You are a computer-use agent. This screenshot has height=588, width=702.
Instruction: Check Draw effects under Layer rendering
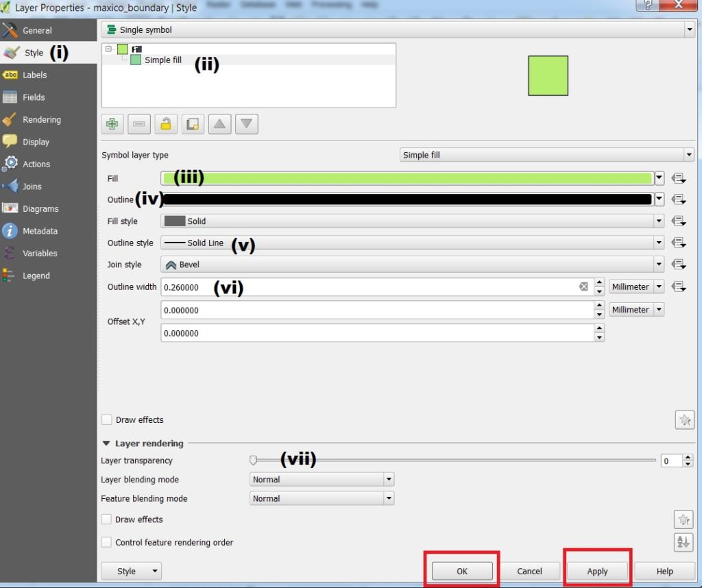click(x=107, y=519)
